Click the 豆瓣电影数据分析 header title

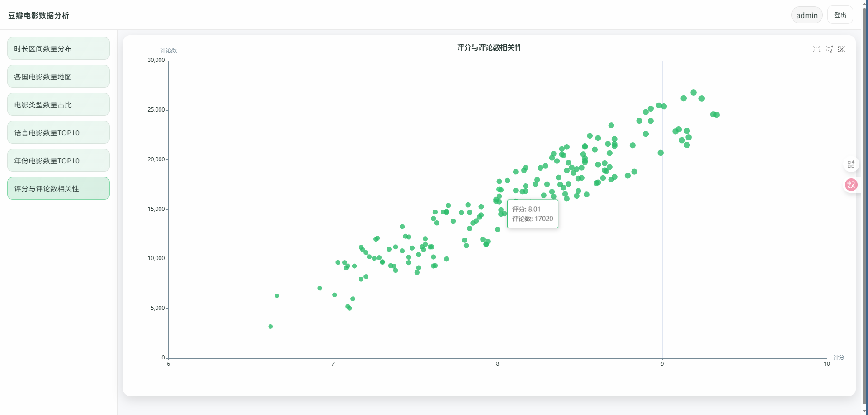point(38,15)
